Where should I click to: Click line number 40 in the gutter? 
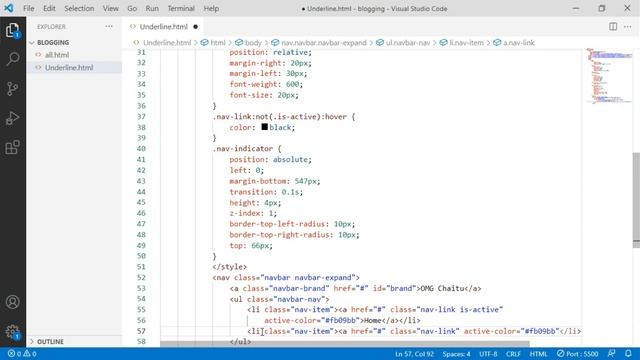[141, 149]
